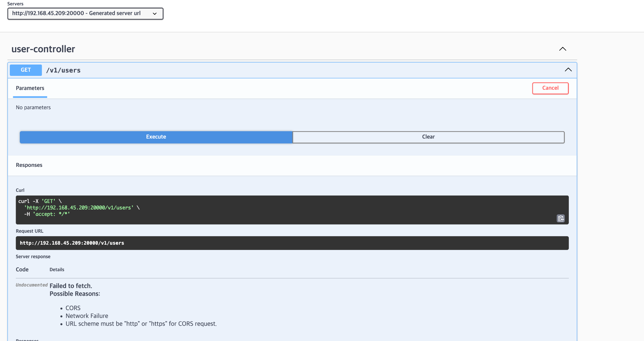Copy the curl command to clipboard
The width and height of the screenshot is (644, 341).
point(561,218)
